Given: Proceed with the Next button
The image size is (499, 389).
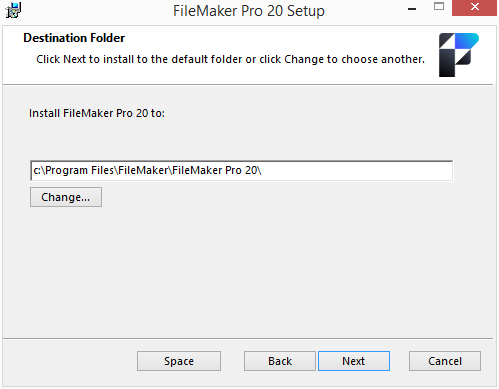Looking at the screenshot, I should [354, 361].
